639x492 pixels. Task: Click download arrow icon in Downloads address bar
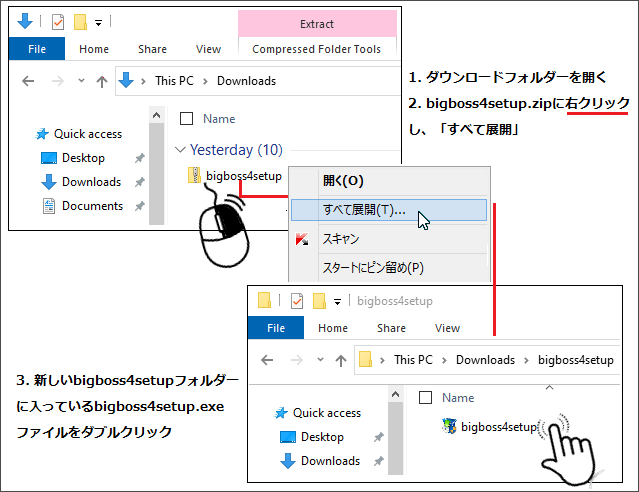pyautogui.click(x=126, y=80)
